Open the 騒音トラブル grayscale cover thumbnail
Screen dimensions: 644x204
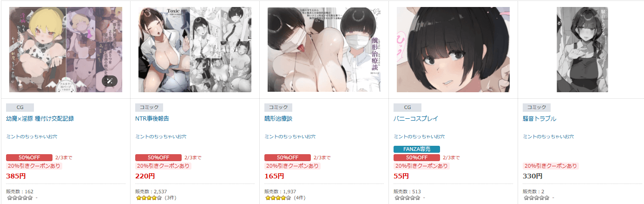(582, 49)
